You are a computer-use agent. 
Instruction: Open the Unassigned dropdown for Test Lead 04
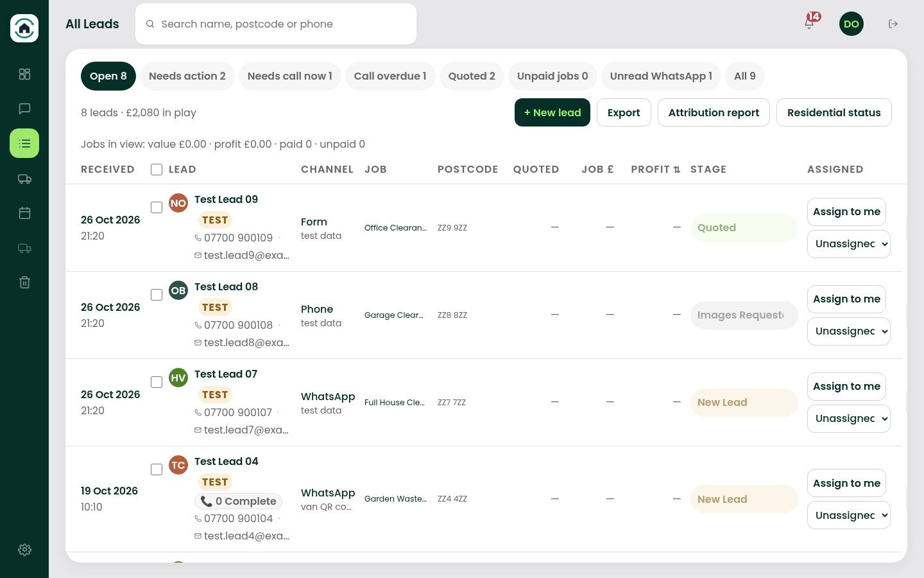tap(849, 515)
